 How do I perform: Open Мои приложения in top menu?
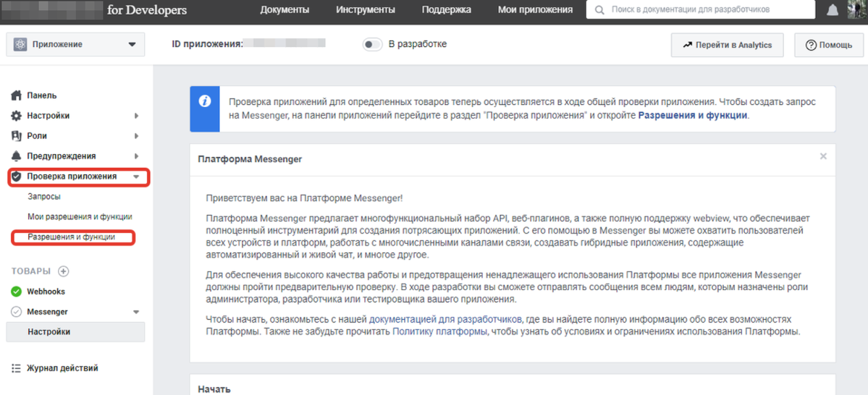(x=535, y=10)
